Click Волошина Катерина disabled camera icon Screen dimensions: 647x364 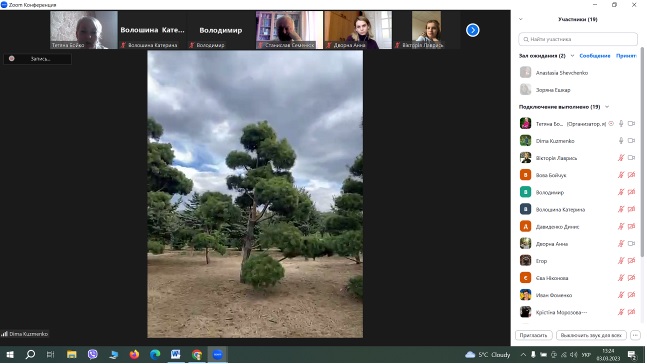pos(631,209)
